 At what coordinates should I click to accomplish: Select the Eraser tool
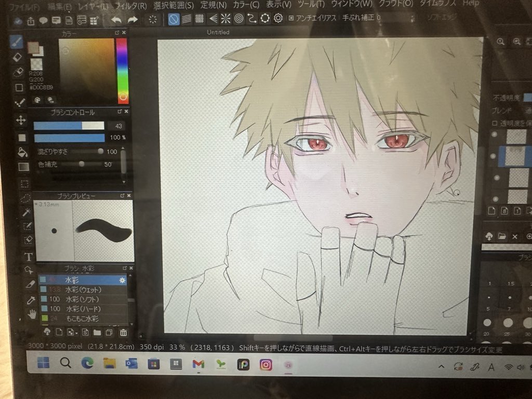[x=17, y=57]
